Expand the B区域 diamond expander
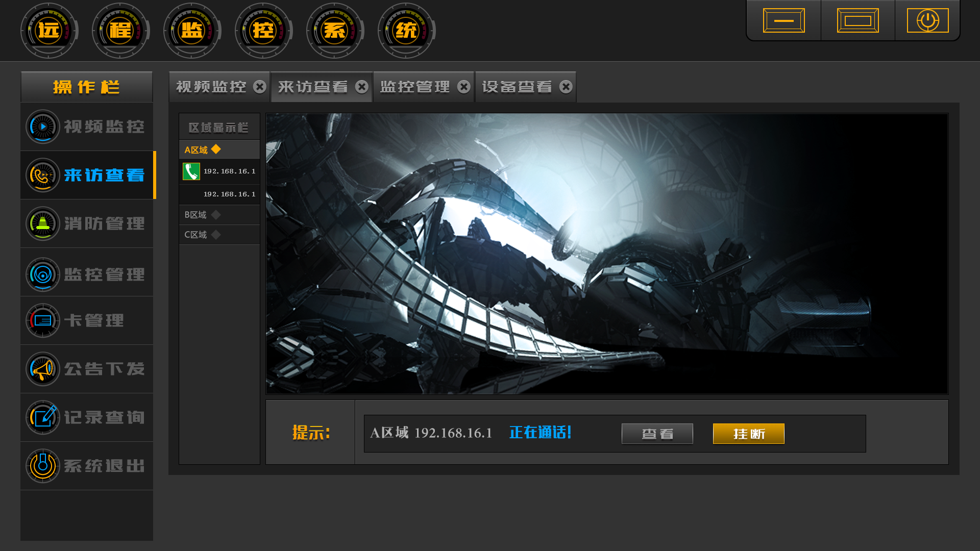This screenshot has height=551, width=980. pos(216,215)
